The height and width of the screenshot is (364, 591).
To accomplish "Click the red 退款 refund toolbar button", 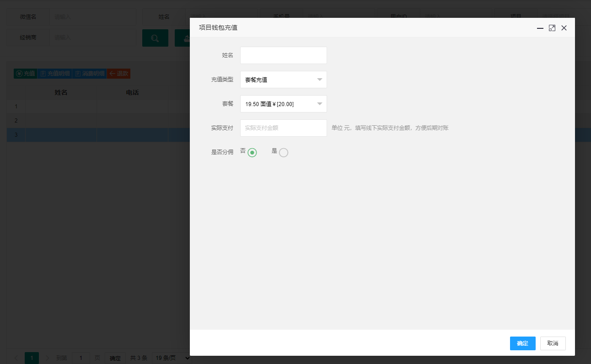I will pos(119,73).
